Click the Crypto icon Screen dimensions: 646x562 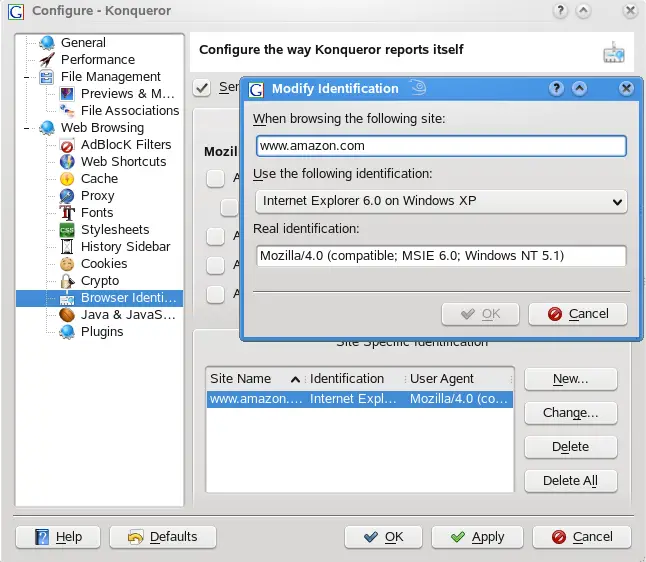click(x=67, y=281)
